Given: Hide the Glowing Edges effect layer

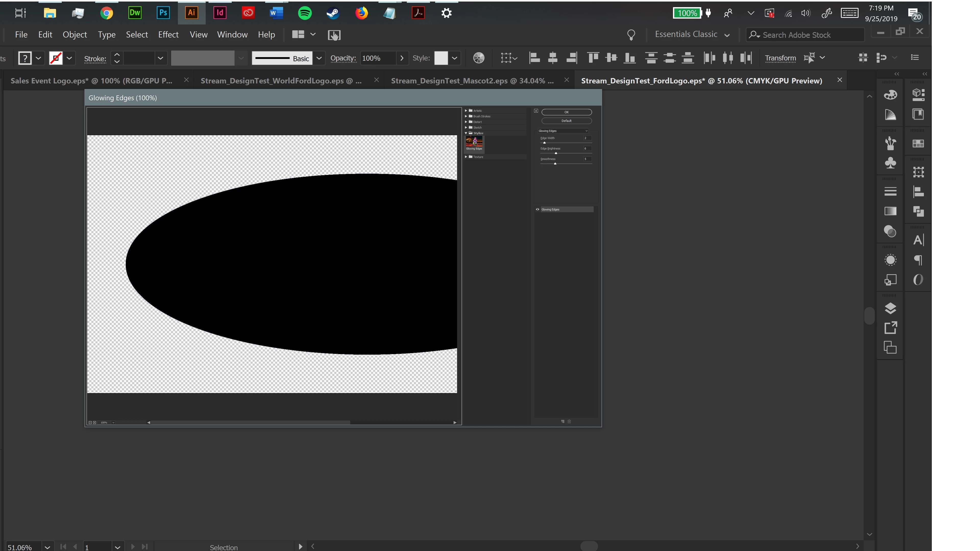Looking at the screenshot, I should (537, 209).
